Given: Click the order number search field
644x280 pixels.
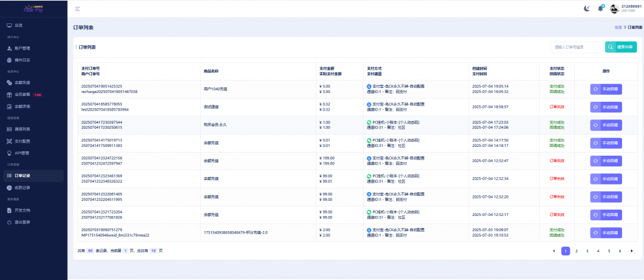Looking at the screenshot, I should click(577, 47).
